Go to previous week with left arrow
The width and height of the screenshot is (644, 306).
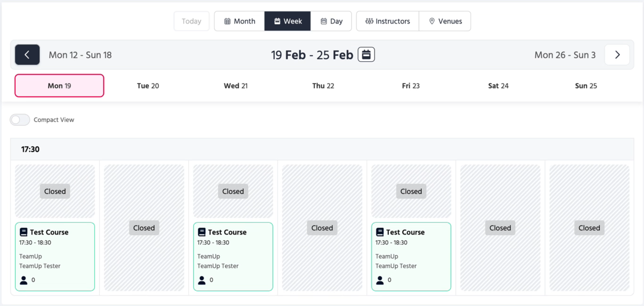click(x=27, y=55)
